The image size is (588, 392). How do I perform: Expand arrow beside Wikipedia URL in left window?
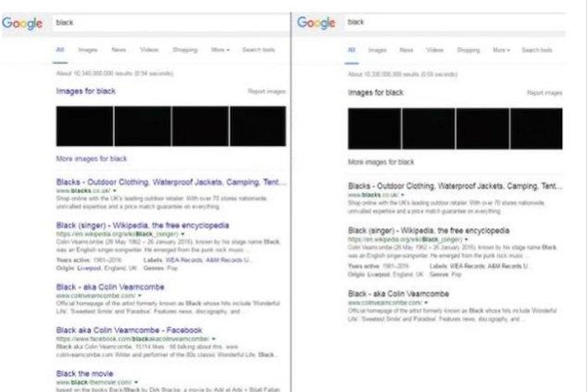click(182, 234)
